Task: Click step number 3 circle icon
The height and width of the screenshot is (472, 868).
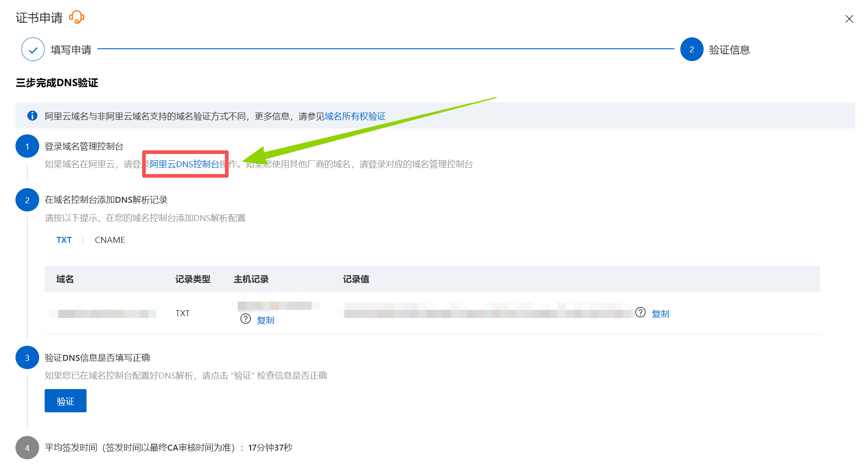Action: pos(27,358)
